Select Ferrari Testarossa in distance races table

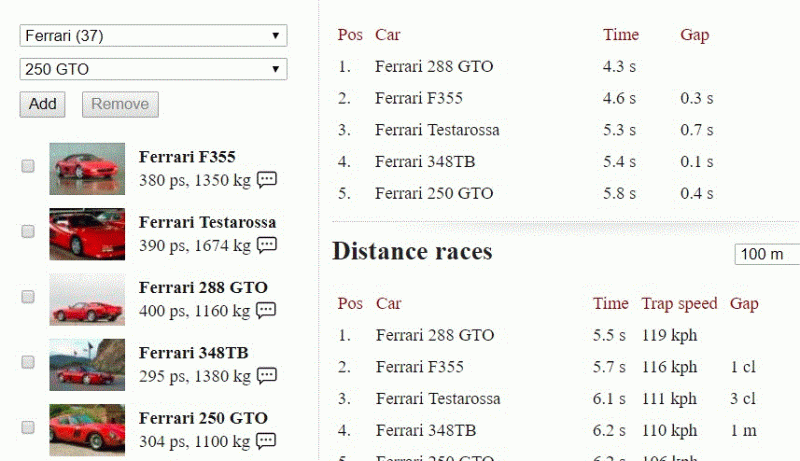click(438, 399)
